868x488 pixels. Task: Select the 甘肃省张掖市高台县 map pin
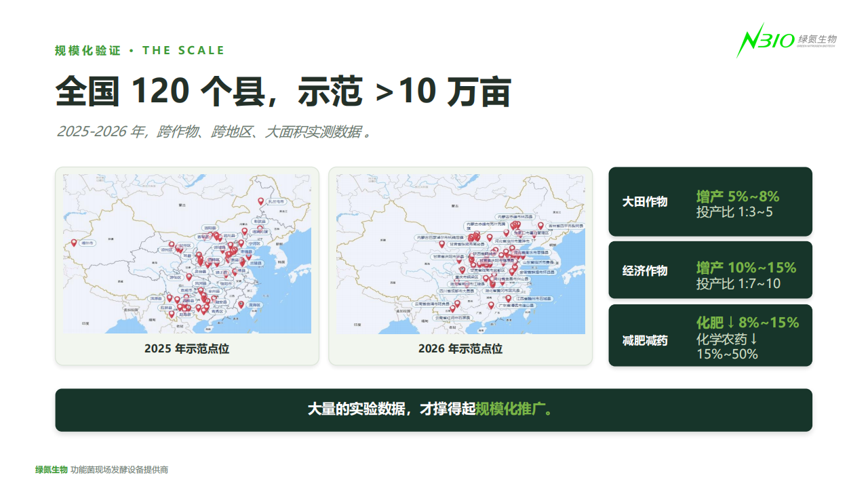[x=441, y=244]
